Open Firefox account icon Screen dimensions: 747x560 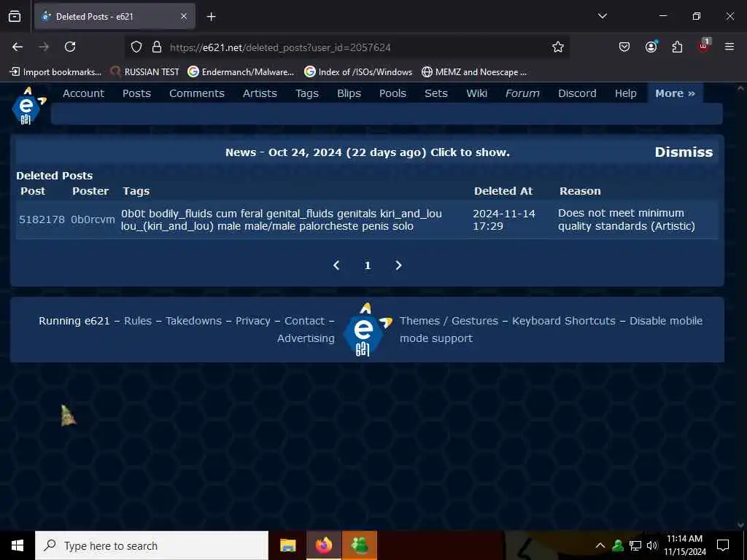[x=651, y=47]
